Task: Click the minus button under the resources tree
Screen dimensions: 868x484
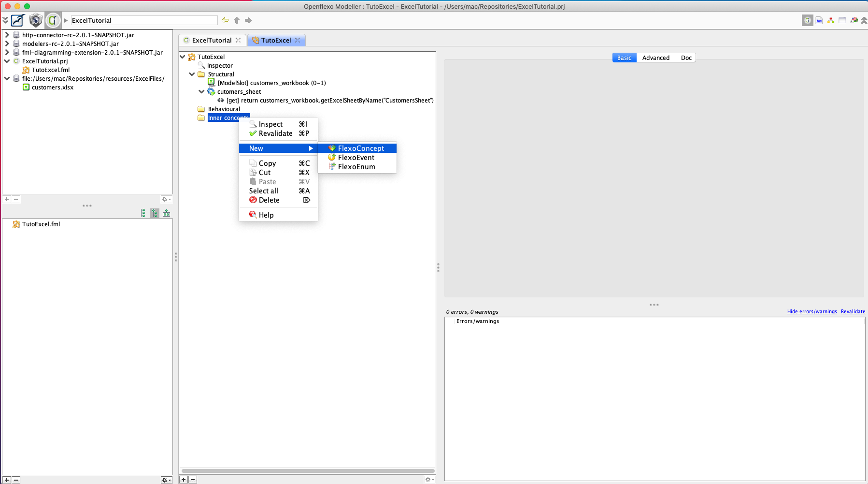Action: tap(16, 199)
